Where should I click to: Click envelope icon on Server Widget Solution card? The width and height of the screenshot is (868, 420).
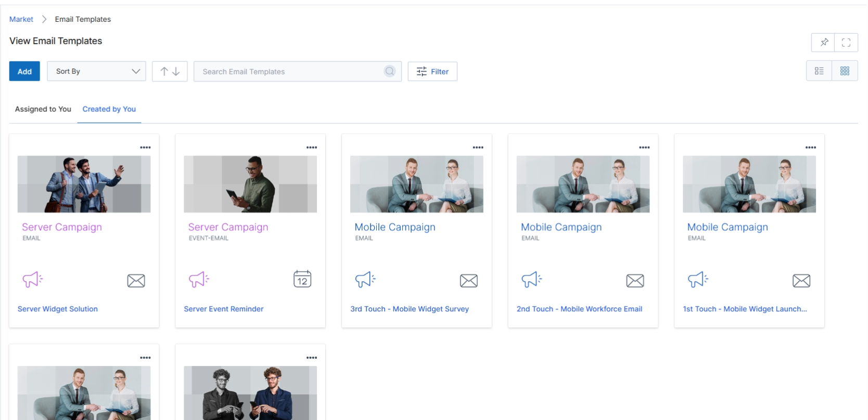pos(136,281)
